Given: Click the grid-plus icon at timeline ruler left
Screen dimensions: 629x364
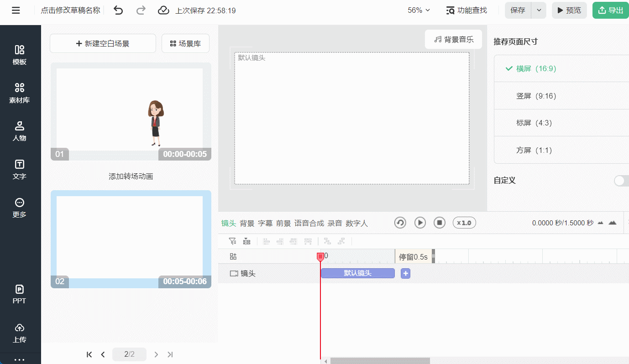Looking at the screenshot, I should 233,257.
